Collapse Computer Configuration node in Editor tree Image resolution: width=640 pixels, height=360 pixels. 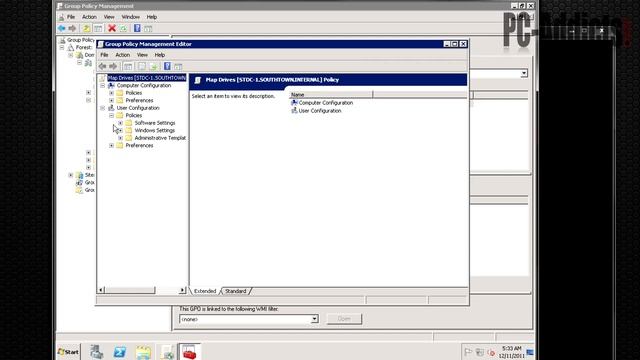[x=102, y=85]
